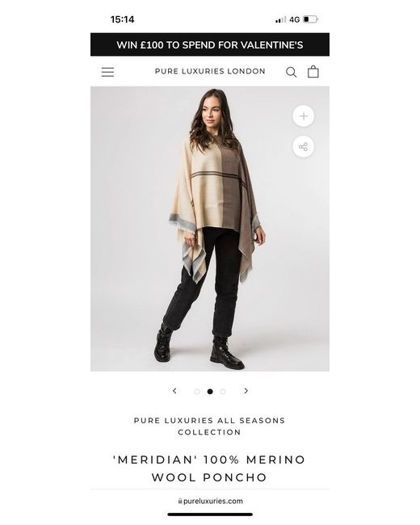Tap the home indicator bar
The width and height of the screenshot is (420, 525).
pyautogui.click(x=210, y=514)
